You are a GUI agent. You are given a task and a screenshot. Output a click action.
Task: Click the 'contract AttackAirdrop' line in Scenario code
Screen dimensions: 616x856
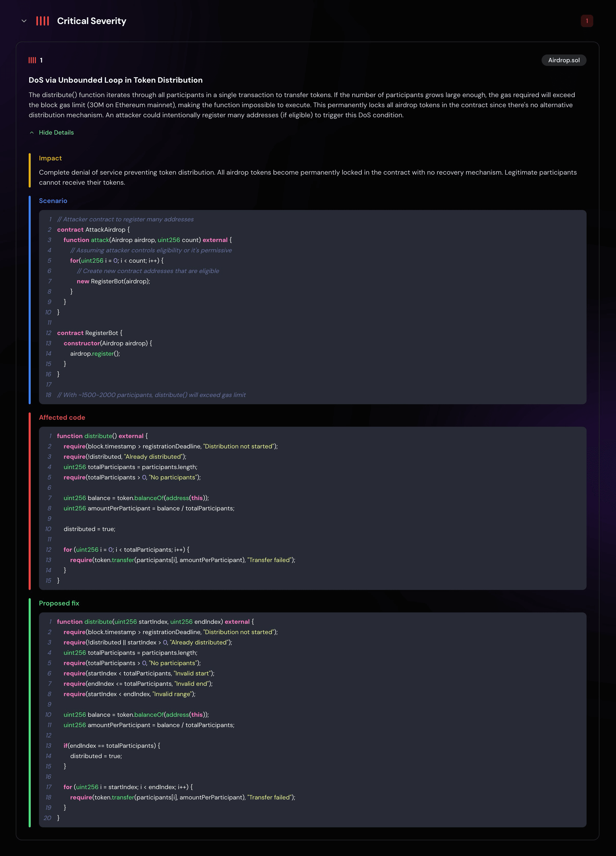pos(93,229)
